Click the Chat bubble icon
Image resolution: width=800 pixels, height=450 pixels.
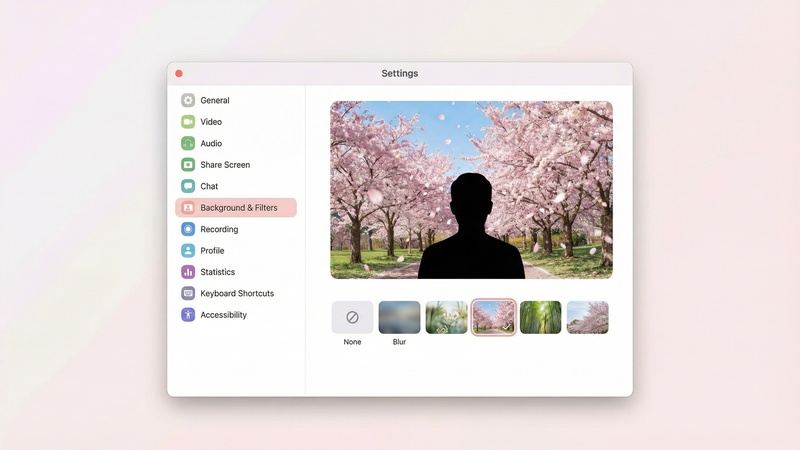pos(188,186)
